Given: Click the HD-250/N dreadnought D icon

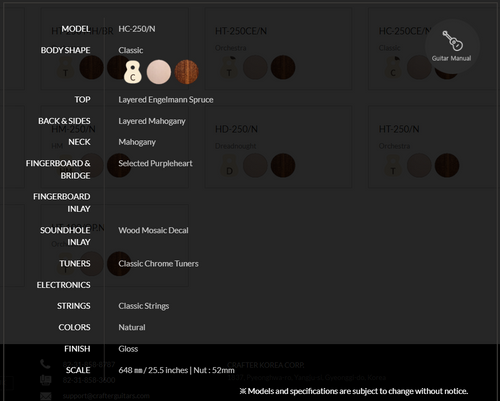Looking at the screenshot, I should tap(229, 166).
